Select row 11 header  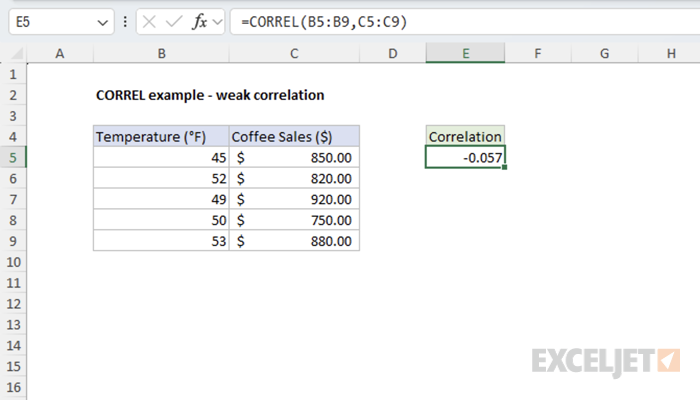click(13, 283)
